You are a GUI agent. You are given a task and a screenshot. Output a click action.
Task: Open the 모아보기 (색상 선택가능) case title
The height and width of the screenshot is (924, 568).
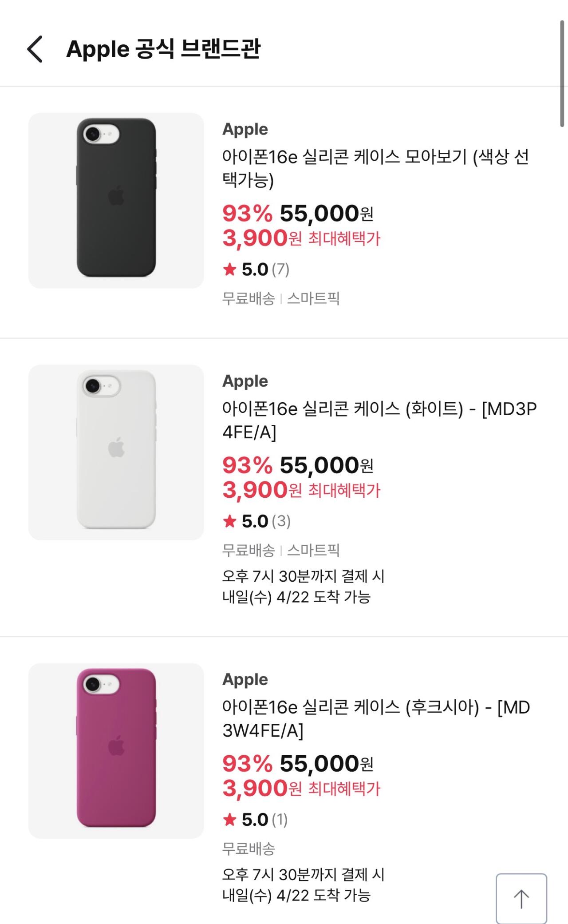tap(375, 168)
